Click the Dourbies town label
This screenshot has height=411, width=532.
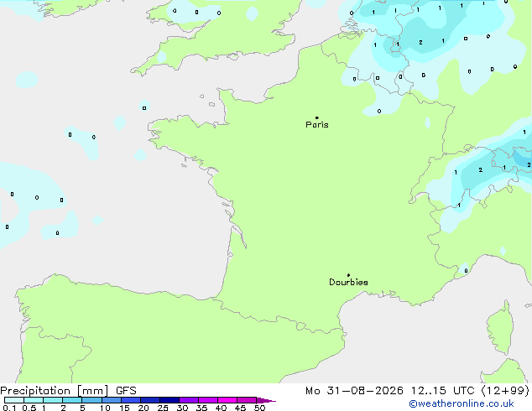348,282
